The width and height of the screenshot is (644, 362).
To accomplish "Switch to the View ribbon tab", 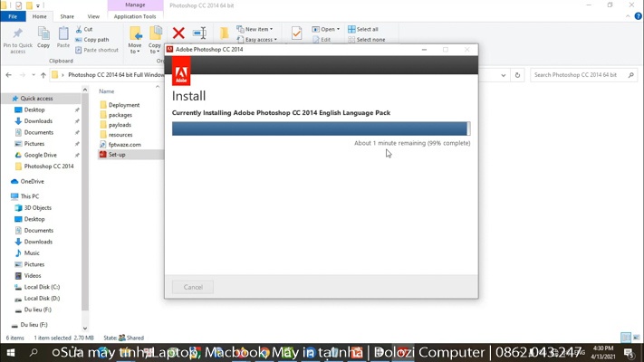I will tap(93, 16).
